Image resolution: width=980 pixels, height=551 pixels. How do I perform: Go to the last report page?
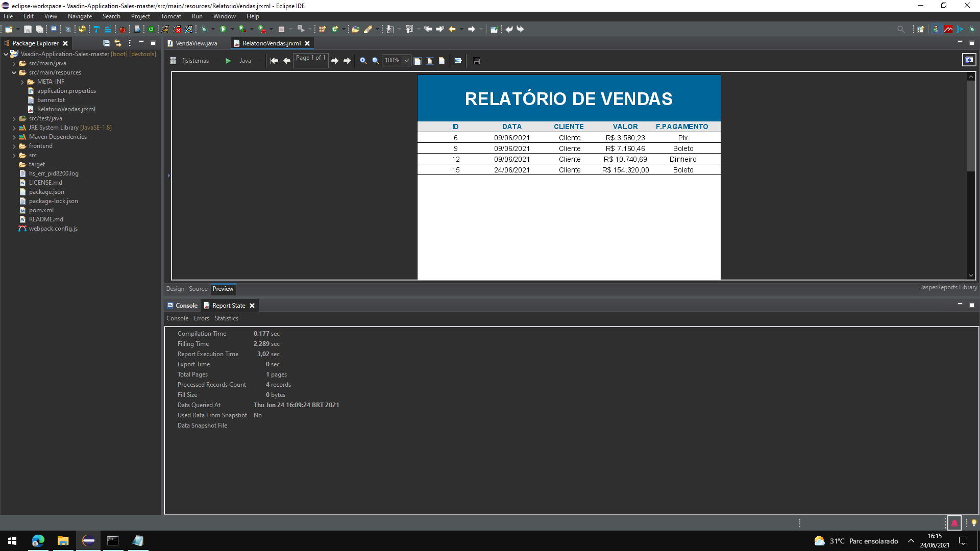(x=348, y=61)
